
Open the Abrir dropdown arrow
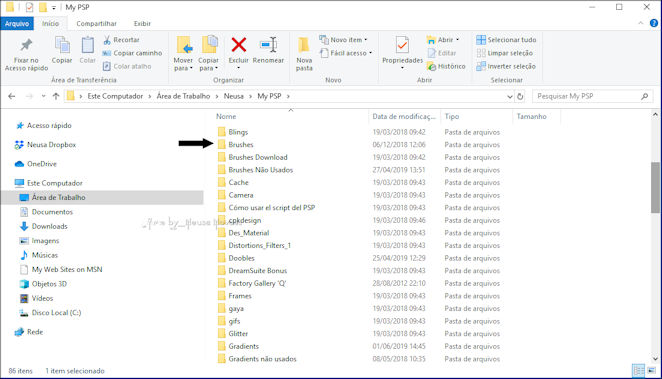click(x=457, y=40)
